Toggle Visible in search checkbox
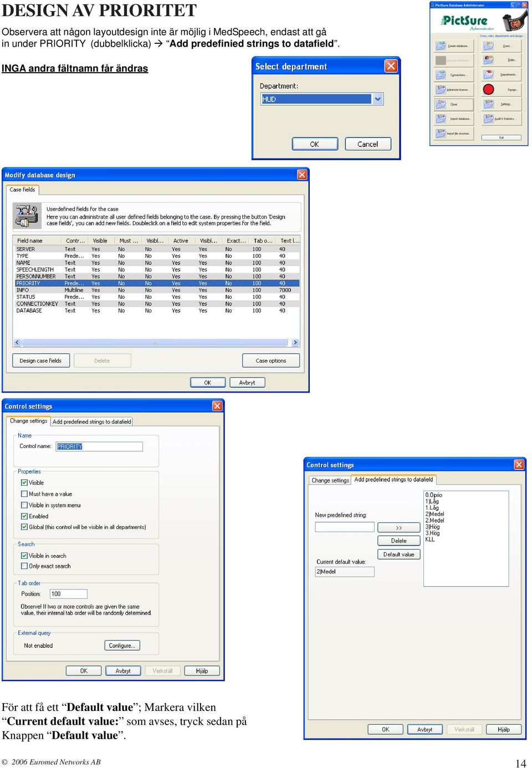532x768 pixels. click(x=24, y=556)
